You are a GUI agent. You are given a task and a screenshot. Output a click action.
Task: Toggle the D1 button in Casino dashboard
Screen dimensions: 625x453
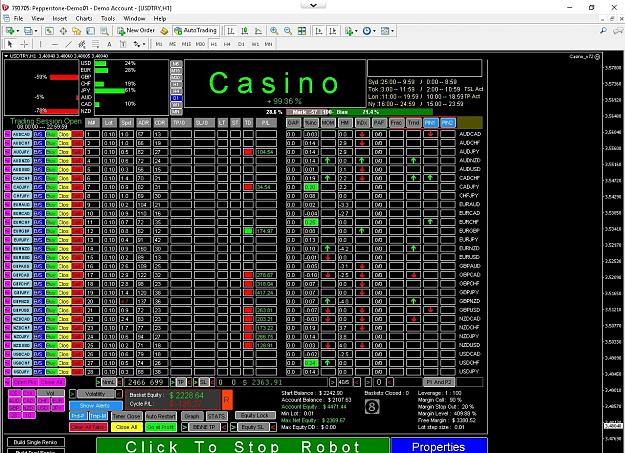tap(176, 98)
